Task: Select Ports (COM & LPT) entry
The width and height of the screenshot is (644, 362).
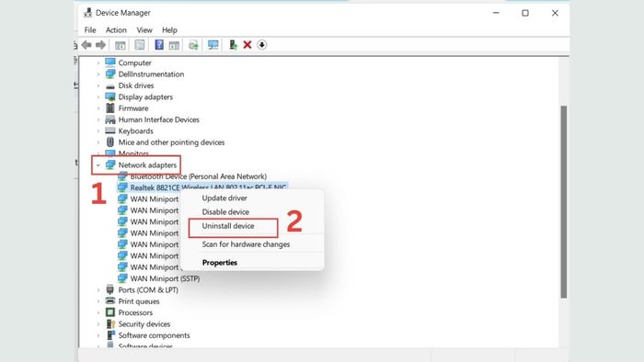Action: (x=148, y=289)
